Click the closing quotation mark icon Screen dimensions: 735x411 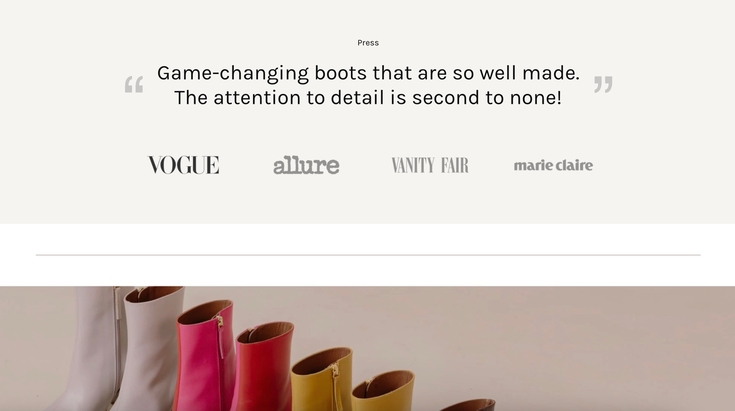pyautogui.click(x=603, y=85)
